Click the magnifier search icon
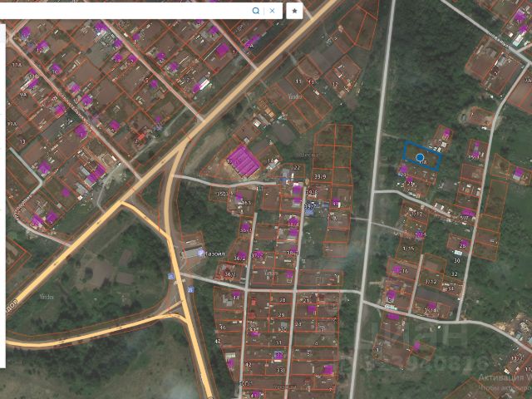This screenshot has height=399, width=532. click(256, 11)
